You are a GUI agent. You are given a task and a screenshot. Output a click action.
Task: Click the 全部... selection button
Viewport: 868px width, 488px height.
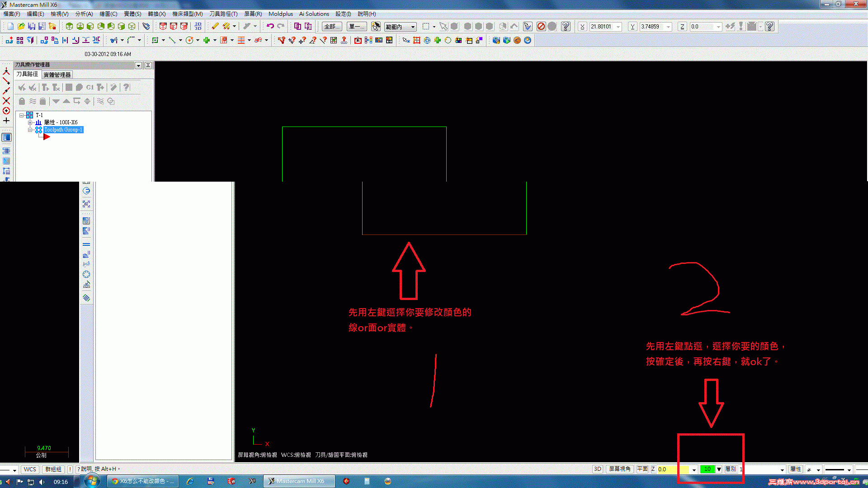tap(331, 27)
